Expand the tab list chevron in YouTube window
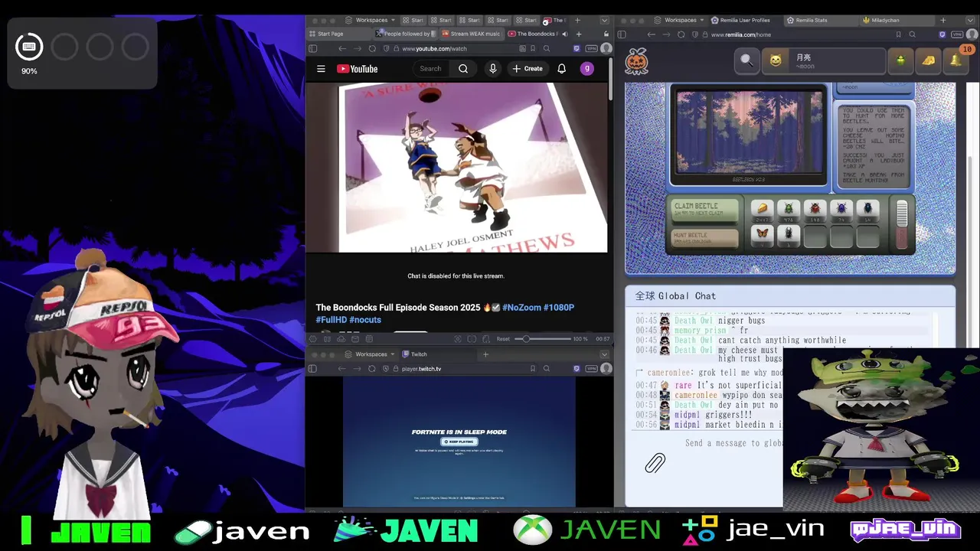This screenshot has width=980, height=551. click(x=605, y=21)
